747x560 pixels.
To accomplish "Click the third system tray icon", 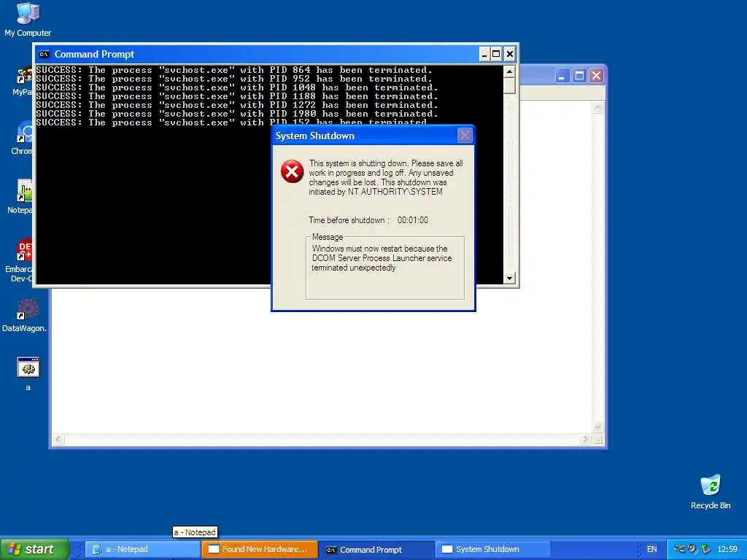I will [x=705, y=549].
